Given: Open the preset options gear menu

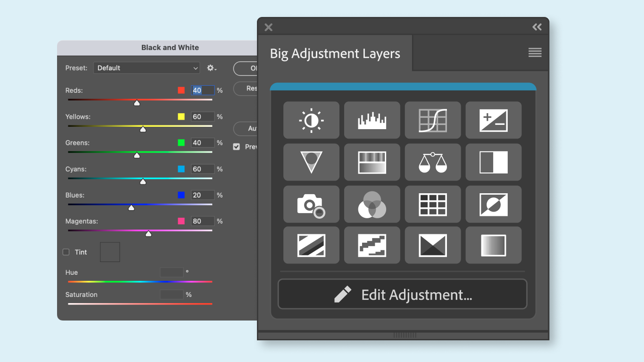Looking at the screenshot, I should [212, 68].
